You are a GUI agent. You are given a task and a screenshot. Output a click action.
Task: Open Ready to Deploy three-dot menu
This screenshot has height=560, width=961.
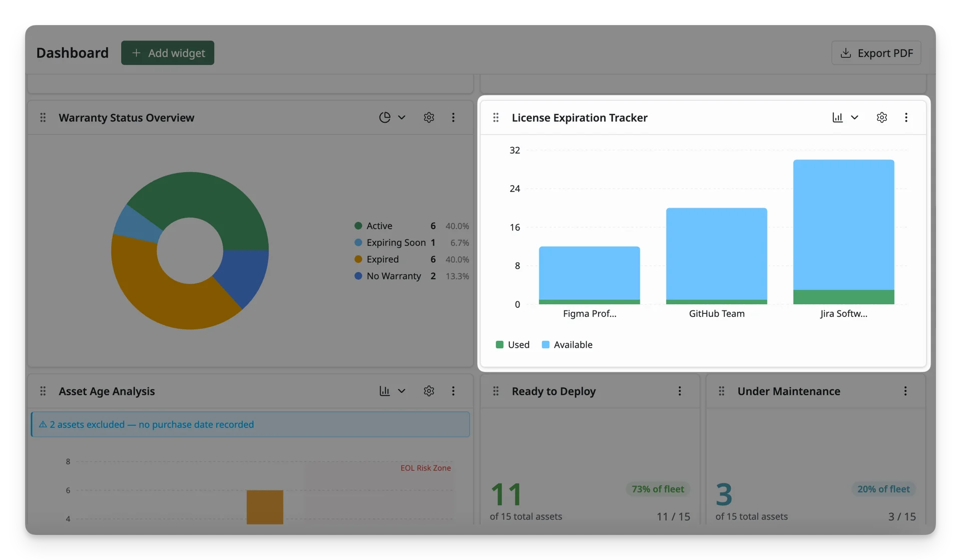click(x=679, y=391)
